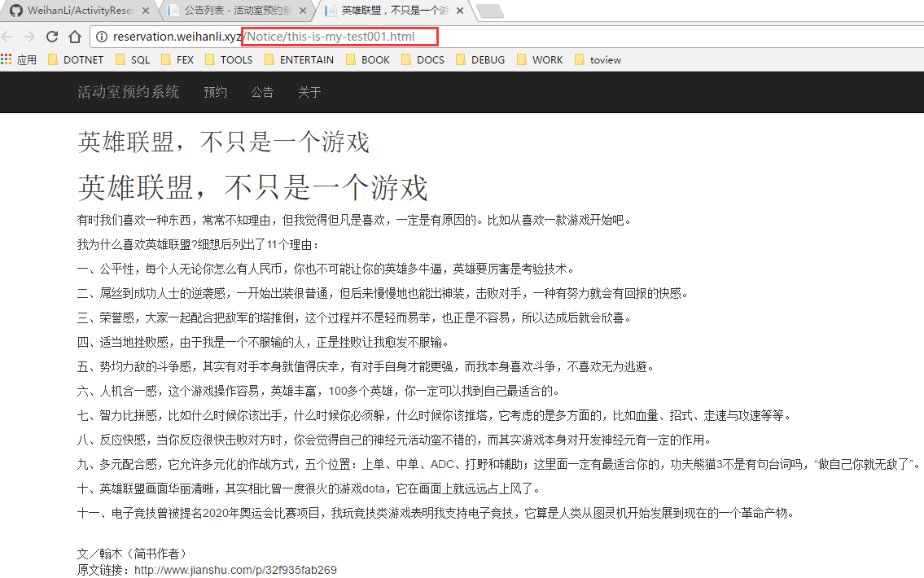Open the 关于 navigation menu item

(x=309, y=92)
